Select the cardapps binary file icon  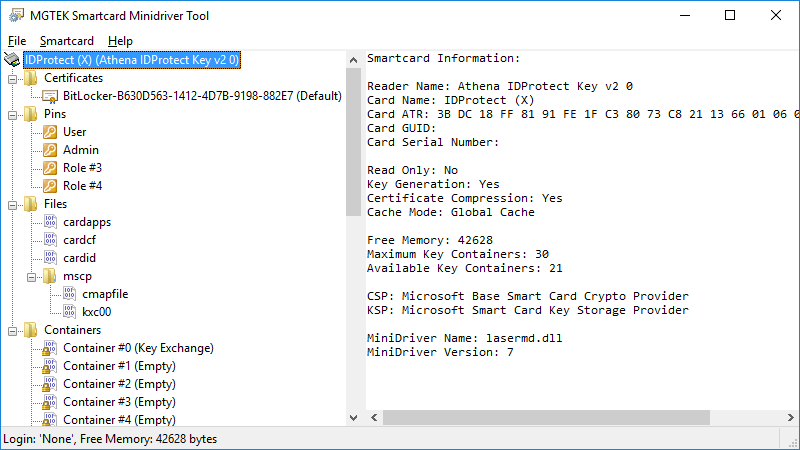pos(50,222)
